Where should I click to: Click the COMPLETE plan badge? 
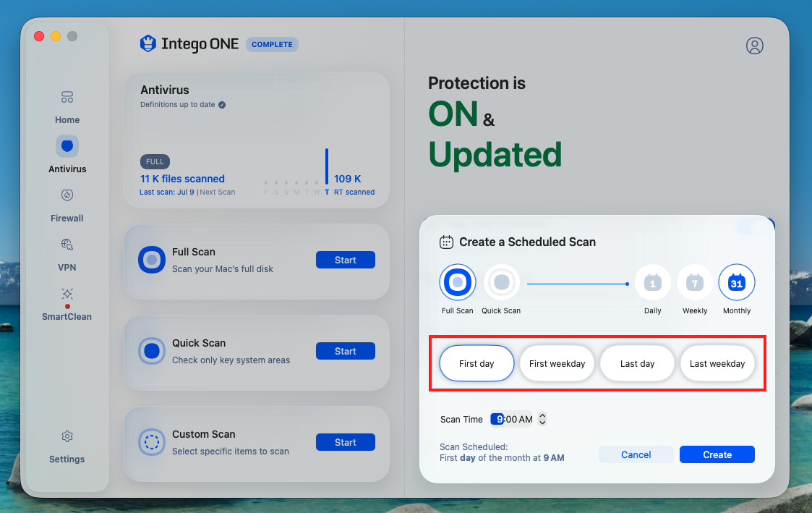[x=272, y=45]
